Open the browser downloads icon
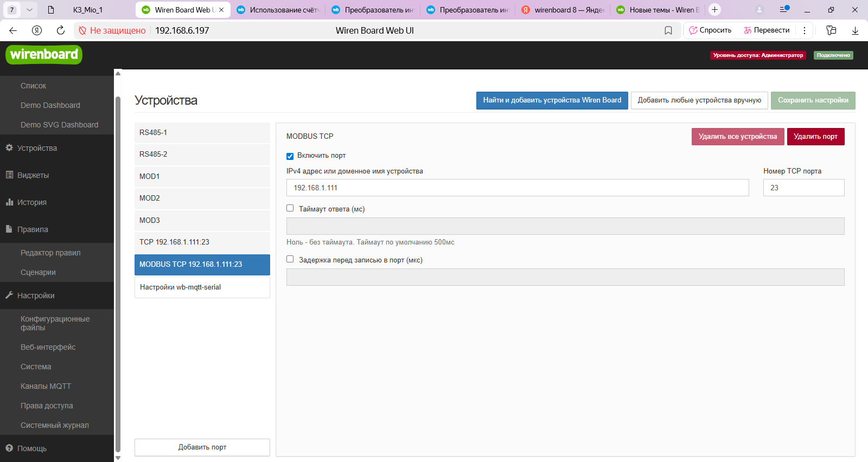Image resolution: width=868 pixels, height=462 pixels. (x=855, y=30)
